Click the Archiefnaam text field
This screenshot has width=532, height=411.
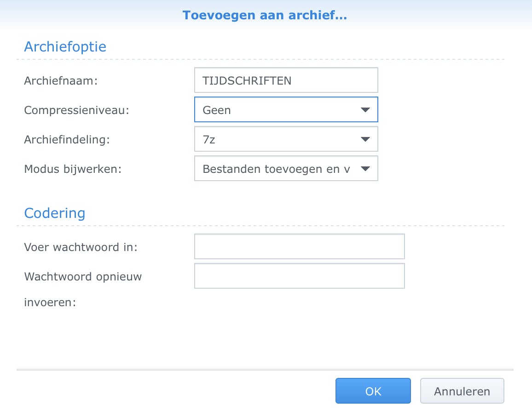tap(286, 80)
